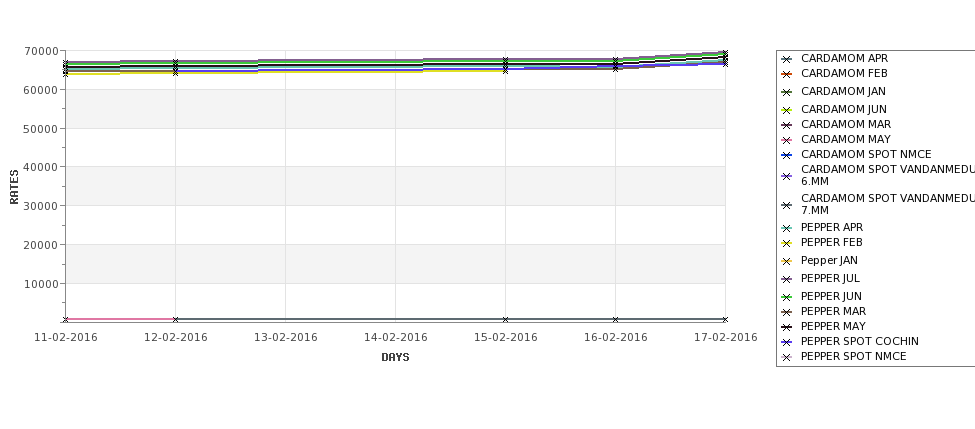Select the PEPPER SPOT COCHIN legend label
975x429 pixels.
click(859, 341)
